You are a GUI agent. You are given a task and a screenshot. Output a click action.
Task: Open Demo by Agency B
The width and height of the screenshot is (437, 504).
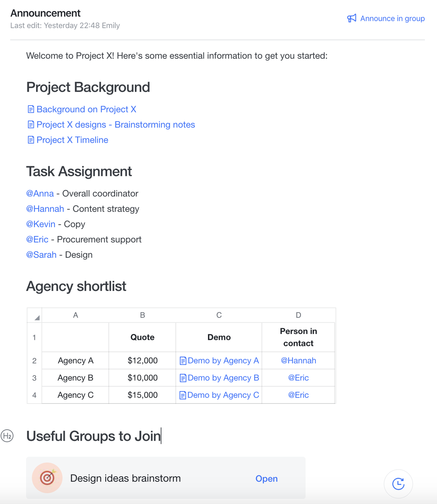click(x=223, y=378)
